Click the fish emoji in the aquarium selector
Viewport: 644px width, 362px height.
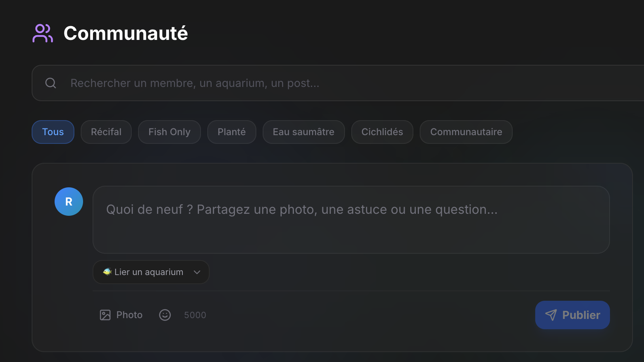pos(107,272)
